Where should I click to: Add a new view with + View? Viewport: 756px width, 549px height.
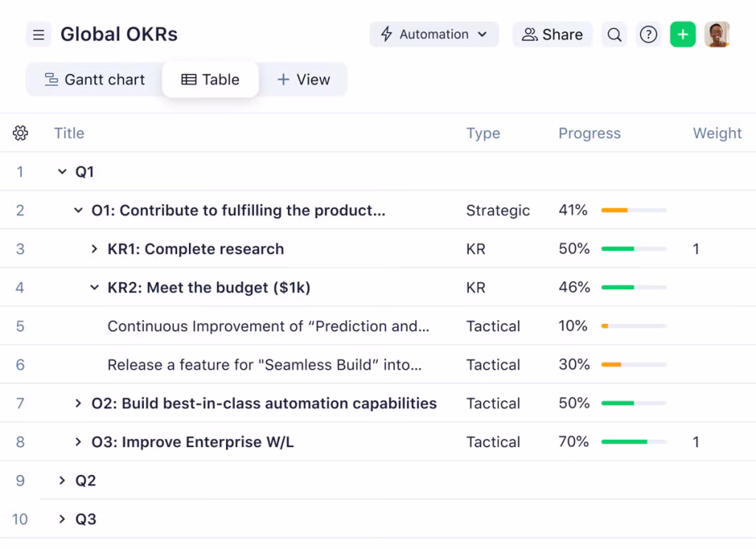[303, 80]
